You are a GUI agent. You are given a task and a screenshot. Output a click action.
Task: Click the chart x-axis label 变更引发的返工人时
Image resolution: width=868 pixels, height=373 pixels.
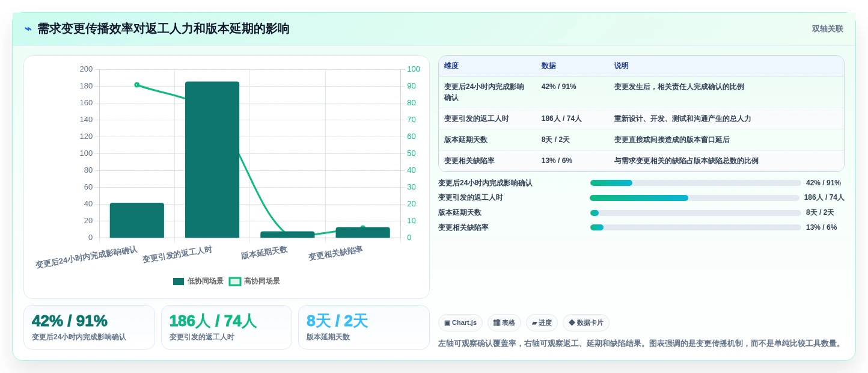177,254
